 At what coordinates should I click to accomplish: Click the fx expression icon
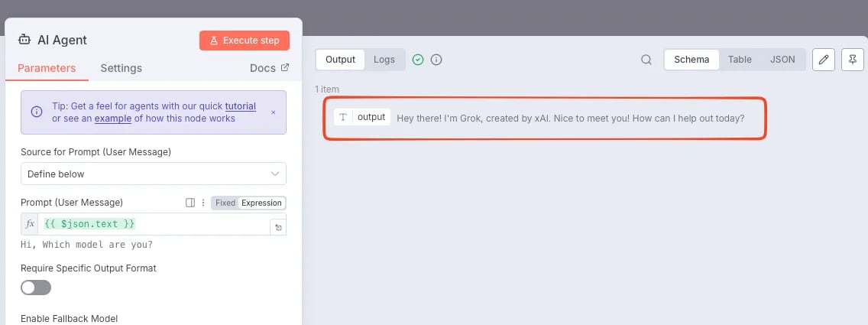pyautogui.click(x=30, y=224)
